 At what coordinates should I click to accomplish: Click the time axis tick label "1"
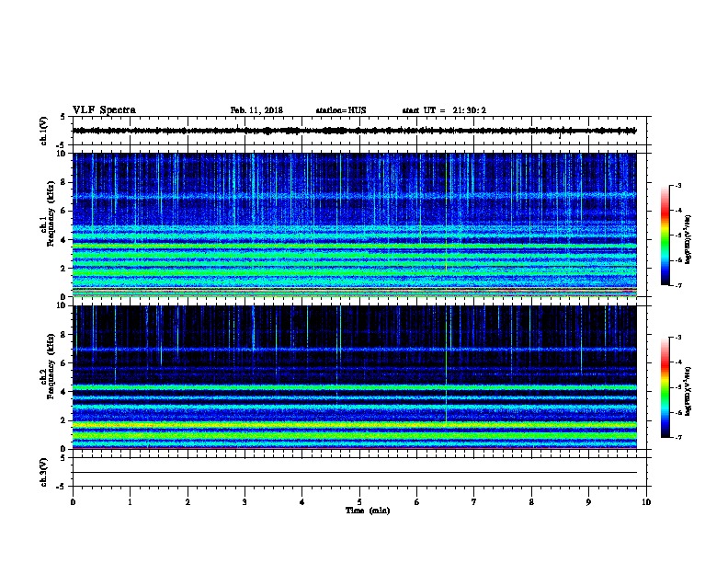pos(130,502)
